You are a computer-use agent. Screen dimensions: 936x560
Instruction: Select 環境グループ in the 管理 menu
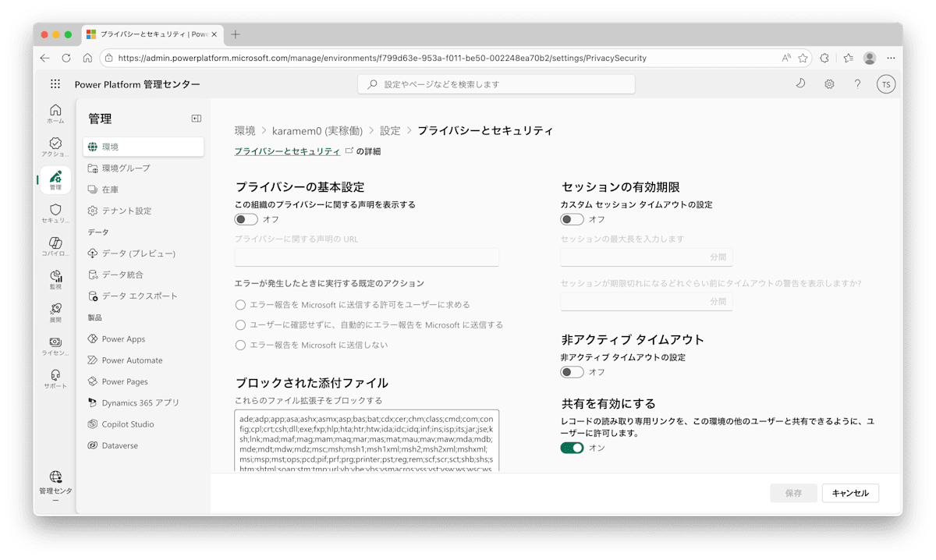coord(144,168)
